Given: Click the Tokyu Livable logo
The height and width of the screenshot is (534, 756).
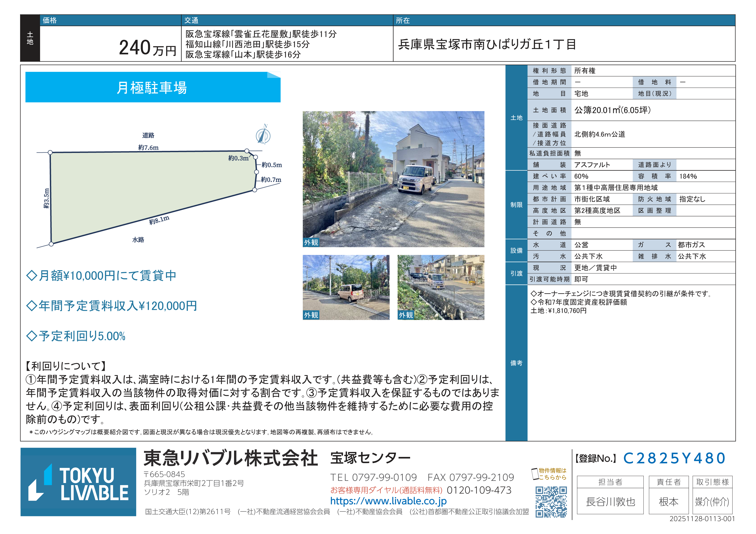Looking at the screenshot, I should pyautogui.click(x=78, y=482).
